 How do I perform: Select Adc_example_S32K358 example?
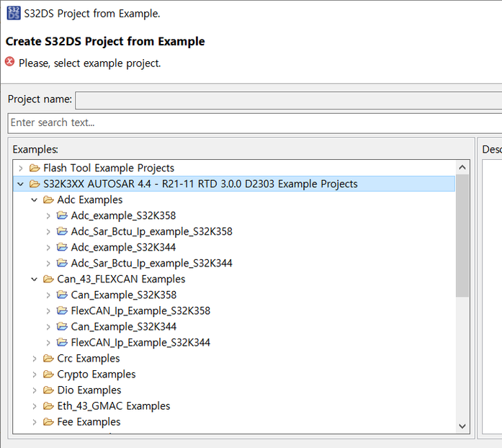tap(123, 215)
